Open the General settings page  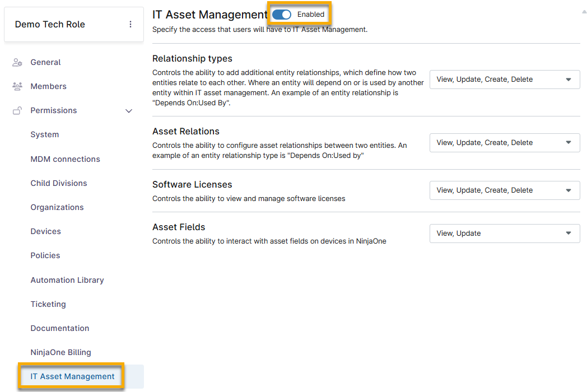[x=45, y=62]
